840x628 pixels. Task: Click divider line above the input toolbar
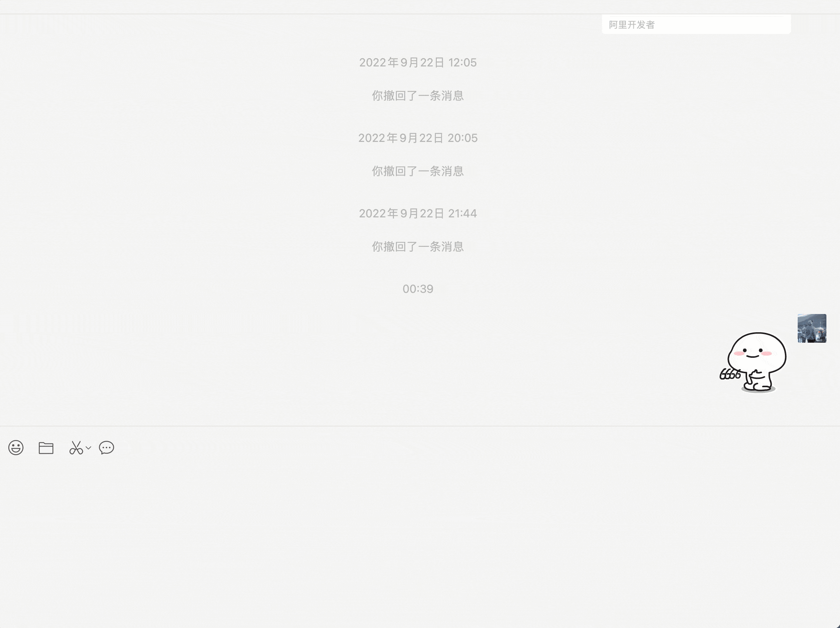418,426
